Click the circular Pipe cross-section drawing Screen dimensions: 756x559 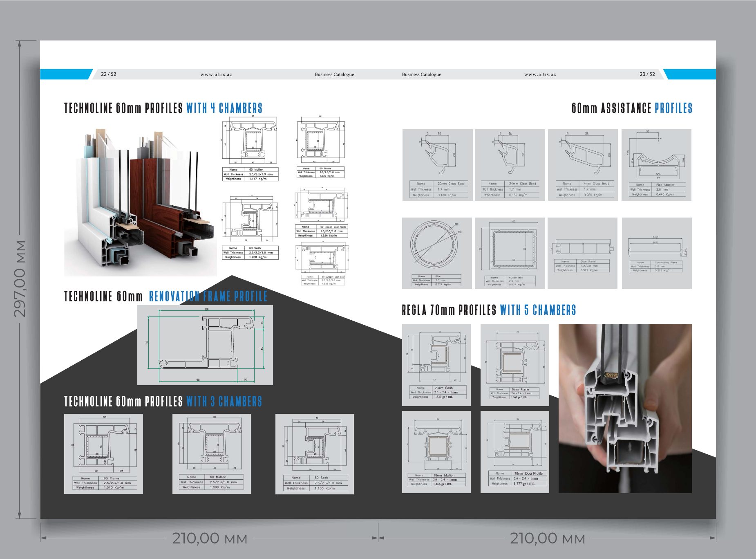click(x=437, y=253)
